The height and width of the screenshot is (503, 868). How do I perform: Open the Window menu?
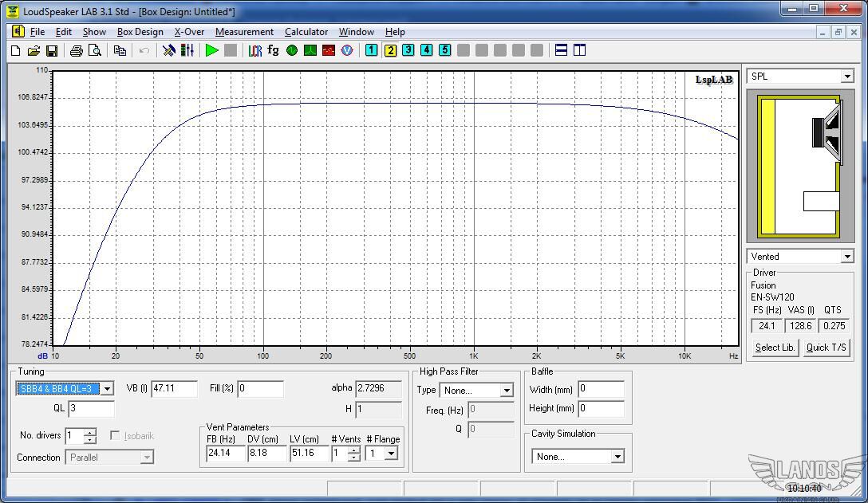tap(357, 32)
